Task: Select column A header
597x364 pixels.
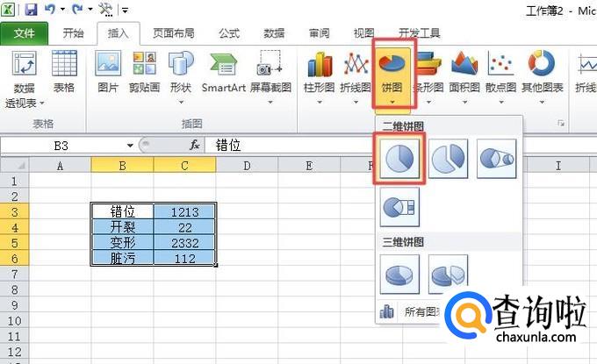Action: (x=60, y=166)
